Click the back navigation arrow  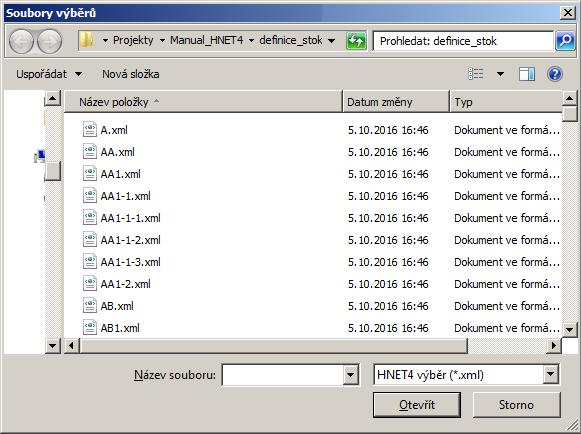point(21,41)
